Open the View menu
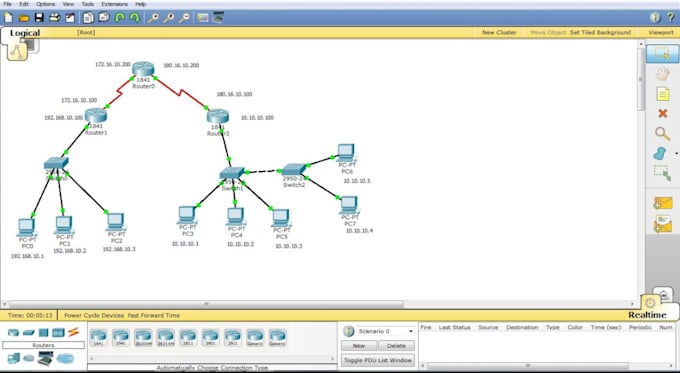The width and height of the screenshot is (680, 373). pos(68,4)
